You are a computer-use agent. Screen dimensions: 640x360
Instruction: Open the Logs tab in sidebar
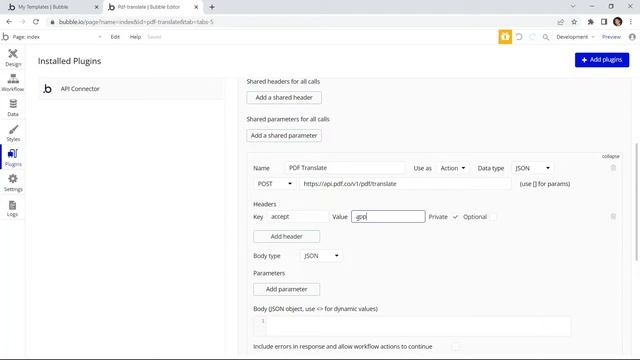tap(13, 208)
